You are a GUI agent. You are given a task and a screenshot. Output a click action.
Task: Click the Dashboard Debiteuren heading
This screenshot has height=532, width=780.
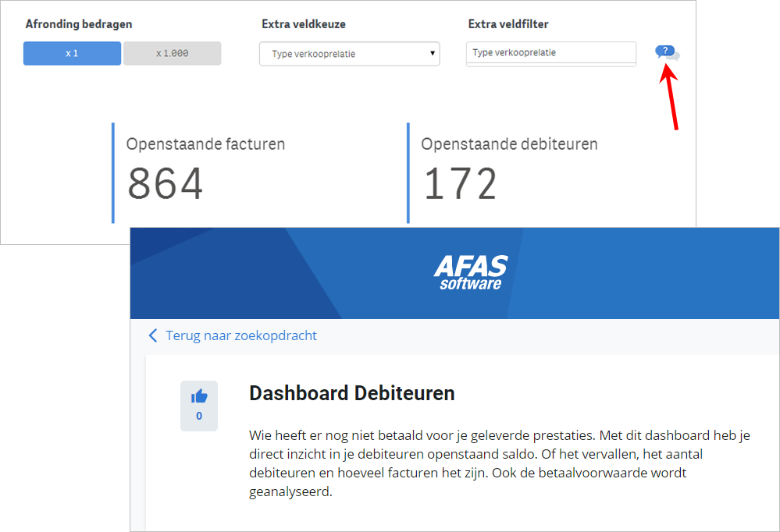click(x=351, y=393)
